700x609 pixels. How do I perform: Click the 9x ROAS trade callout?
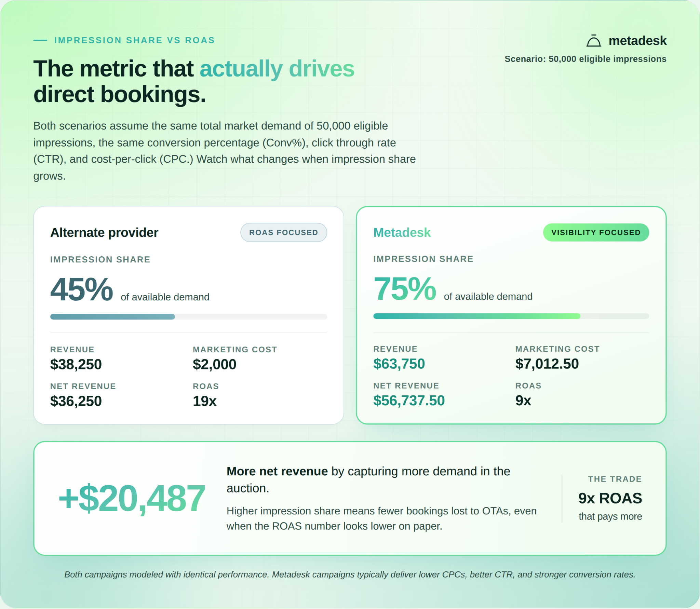point(610,498)
